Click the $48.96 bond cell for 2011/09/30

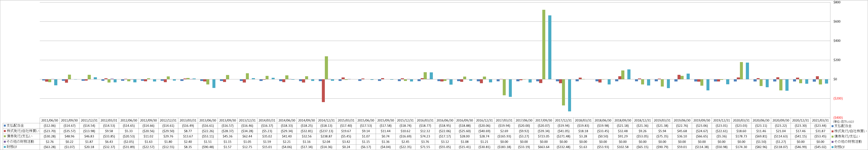click(70, 137)
